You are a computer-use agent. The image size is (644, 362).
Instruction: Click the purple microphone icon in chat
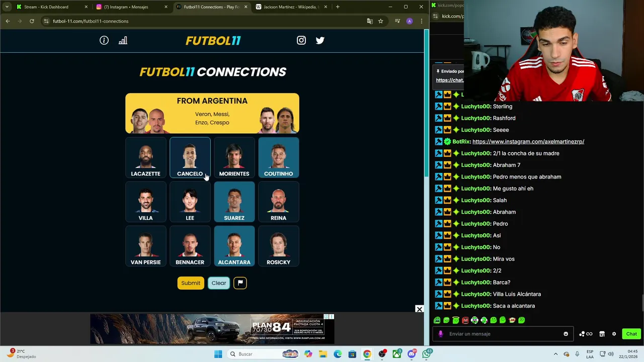[441, 334]
